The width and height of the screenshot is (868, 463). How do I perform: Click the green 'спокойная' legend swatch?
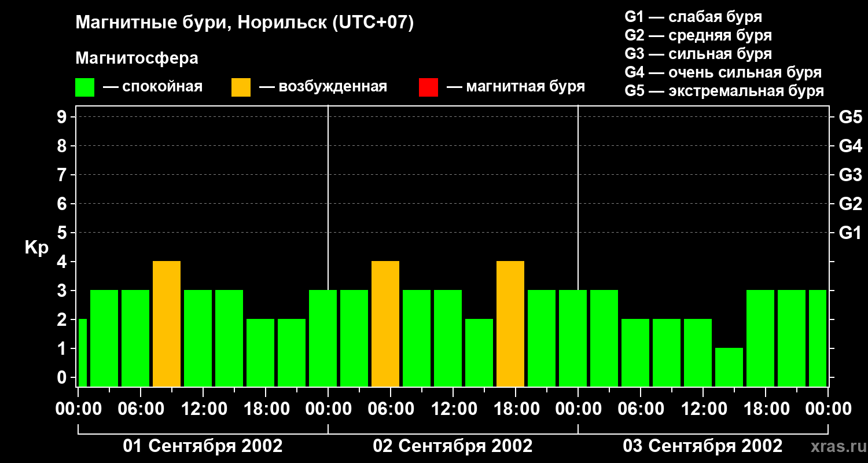(x=84, y=87)
